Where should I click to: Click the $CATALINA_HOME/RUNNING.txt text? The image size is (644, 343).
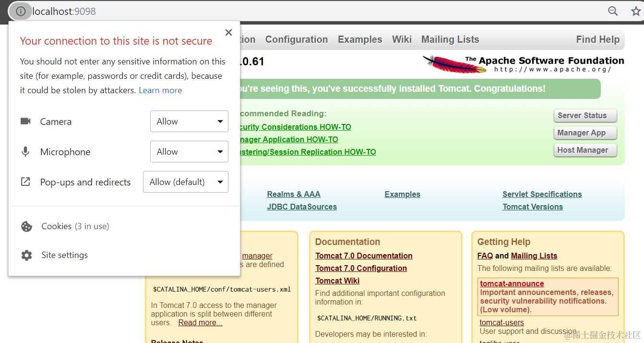(367, 318)
